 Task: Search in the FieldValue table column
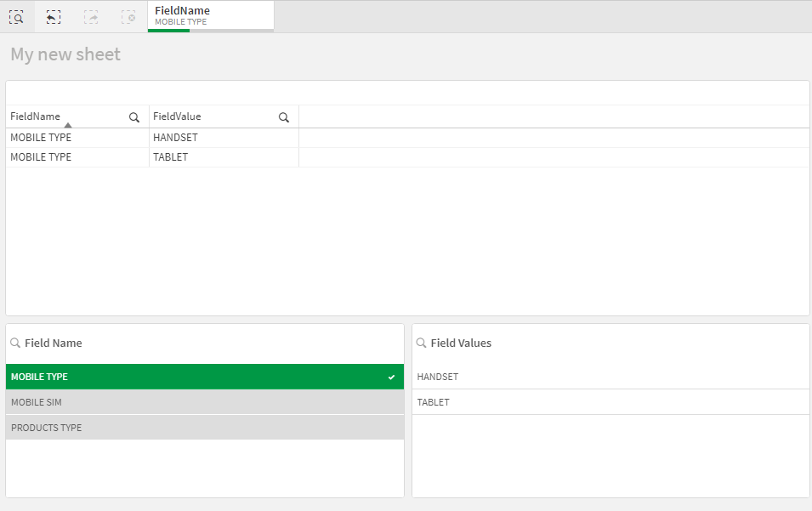pyautogui.click(x=284, y=117)
